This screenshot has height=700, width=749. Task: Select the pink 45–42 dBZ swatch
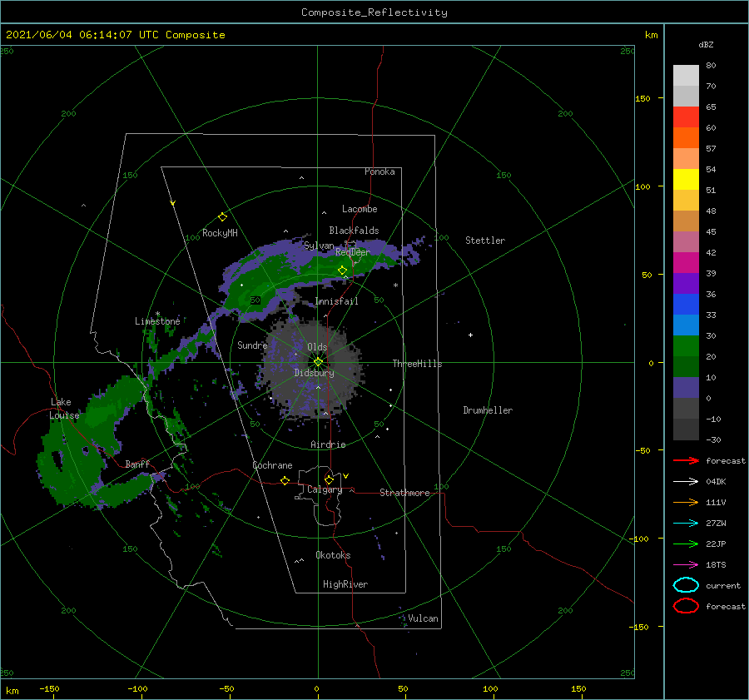click(x=686, y=242)
